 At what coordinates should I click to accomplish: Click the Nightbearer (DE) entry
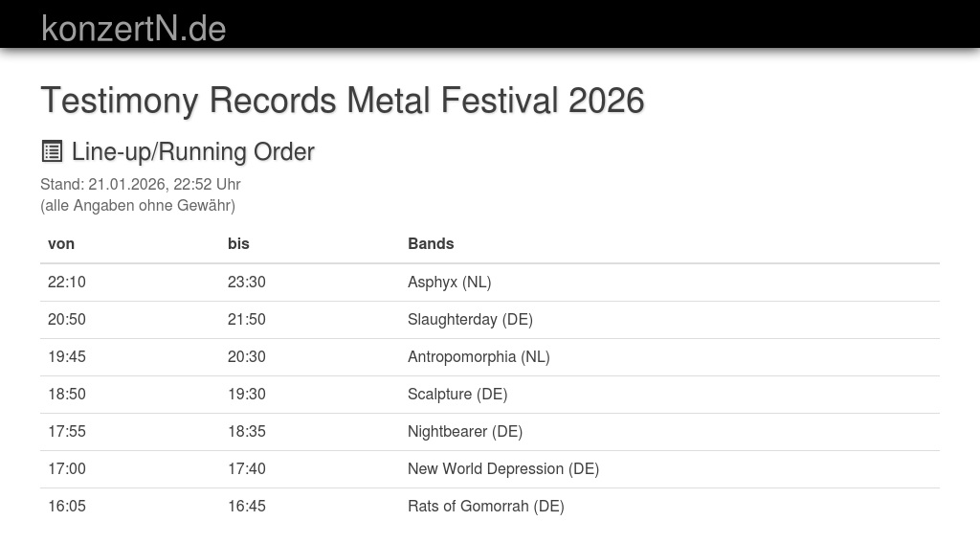465,431
